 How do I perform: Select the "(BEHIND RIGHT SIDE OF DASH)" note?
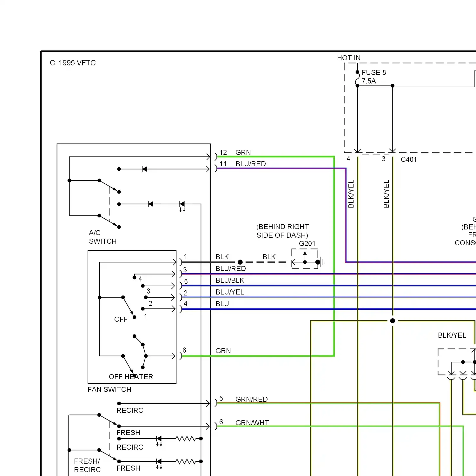282,231
